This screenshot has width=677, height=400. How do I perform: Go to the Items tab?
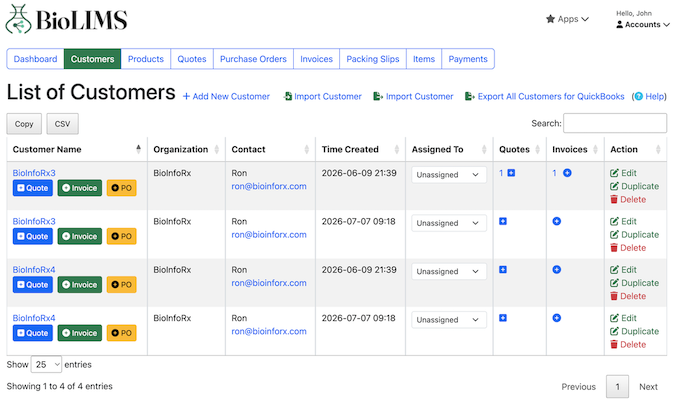424,59
